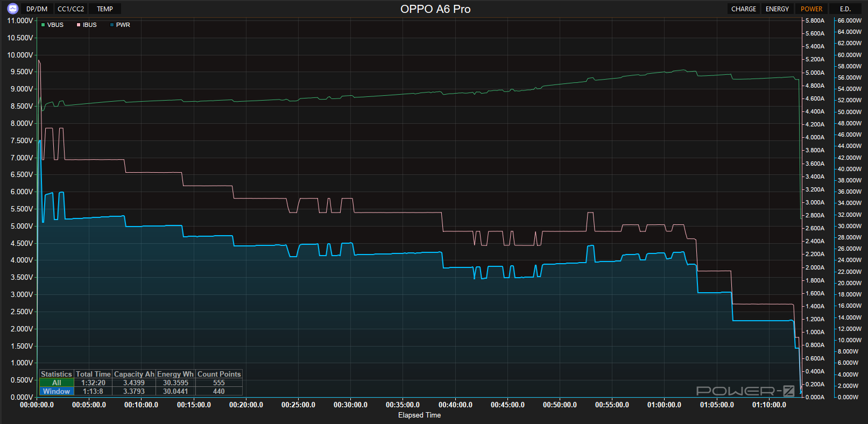
Task: Switch to the CC1/CC2 view
Action: (70, 9)
